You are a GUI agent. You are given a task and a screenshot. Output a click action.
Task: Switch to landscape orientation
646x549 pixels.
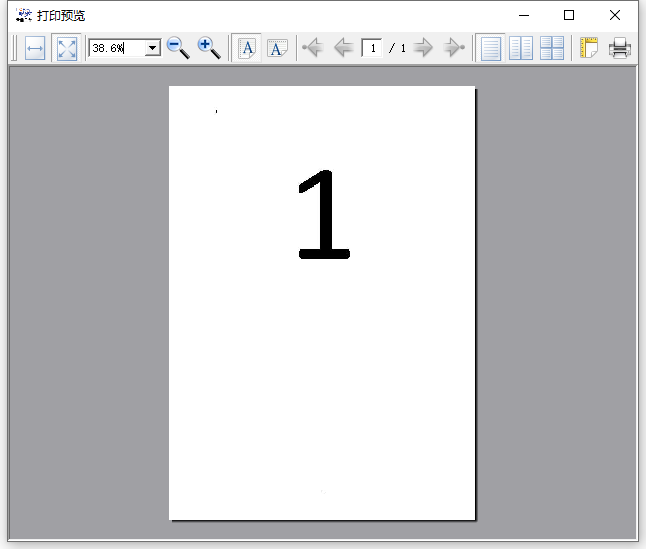point(277,48)
